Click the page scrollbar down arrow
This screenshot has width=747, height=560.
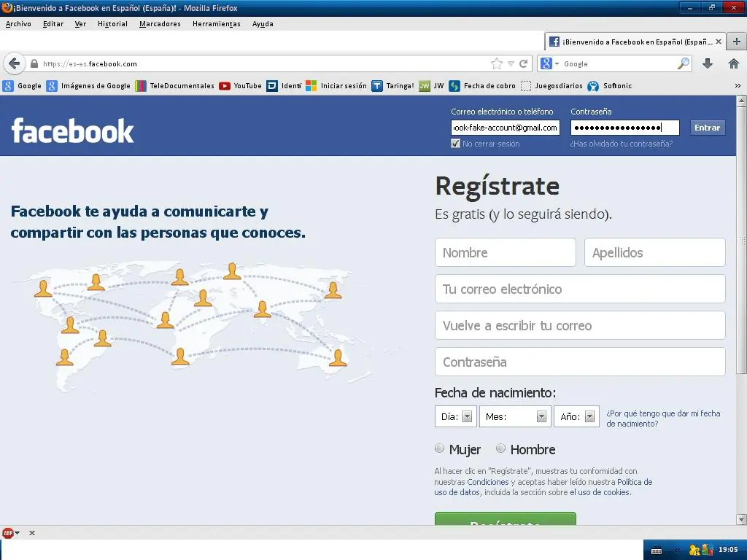click(741, 519)
